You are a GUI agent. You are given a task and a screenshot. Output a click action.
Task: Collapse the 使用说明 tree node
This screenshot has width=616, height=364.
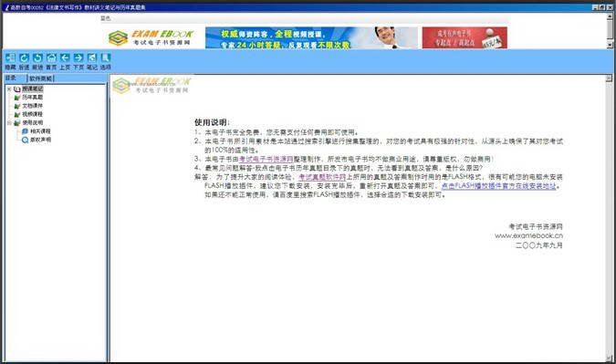click(9, 123)
